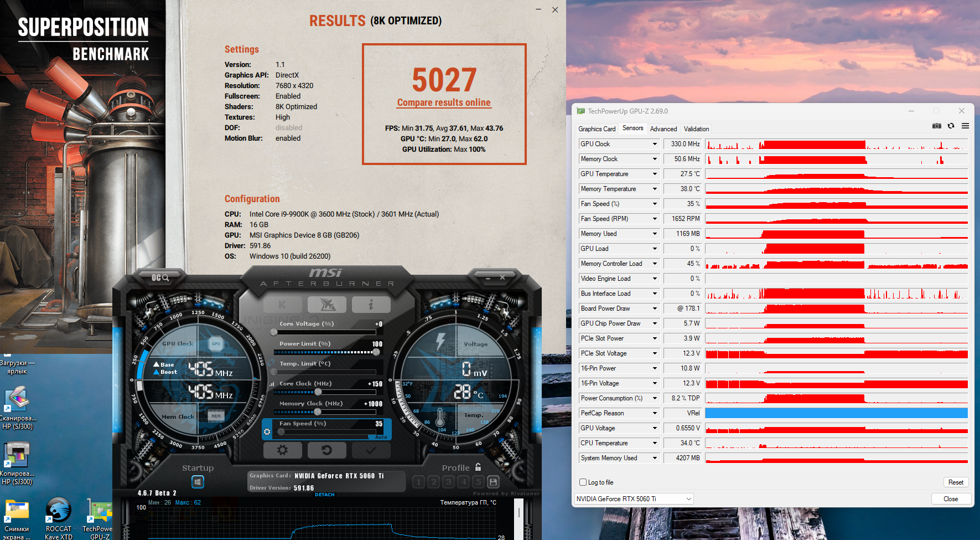This screenshot has width=980, height=540.
Task: Switch to the Validation tab
Action: coord(696,129)
